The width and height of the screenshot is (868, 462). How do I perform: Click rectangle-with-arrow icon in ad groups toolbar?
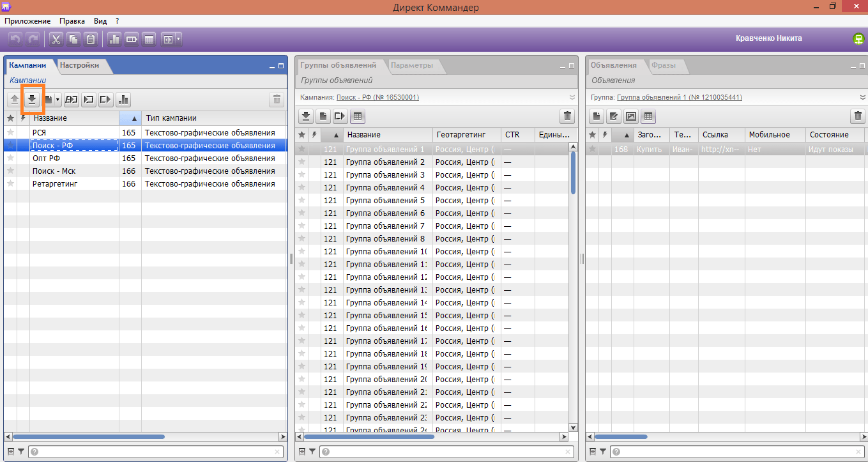click(341, 116)
